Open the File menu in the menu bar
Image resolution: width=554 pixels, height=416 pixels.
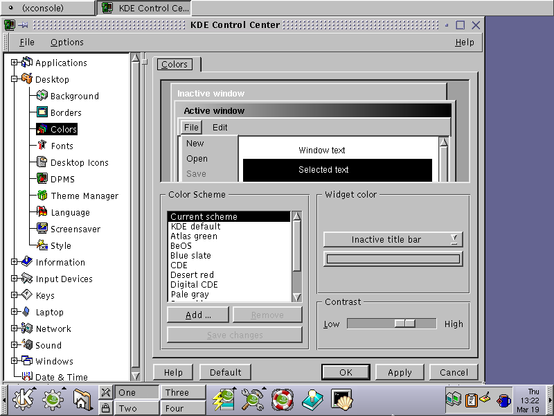tap(27, 42)
